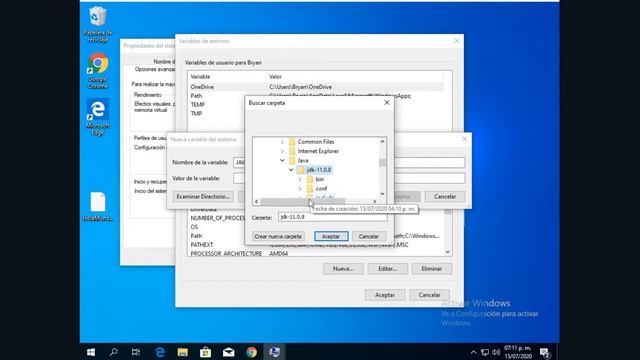
Task: Open the Google Chrome desktop shortcut
Action: 98,71
